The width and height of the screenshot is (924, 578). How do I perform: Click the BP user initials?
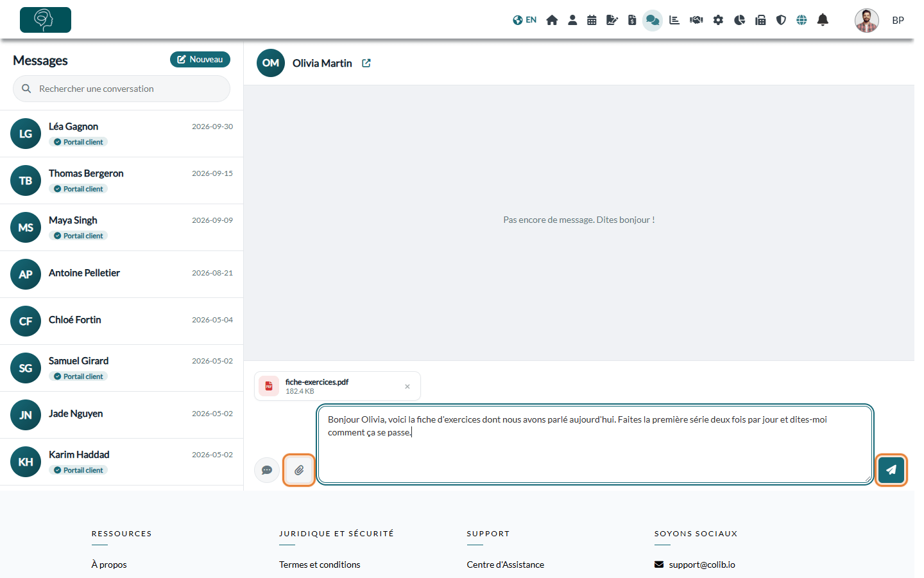(x=898, y=21)
